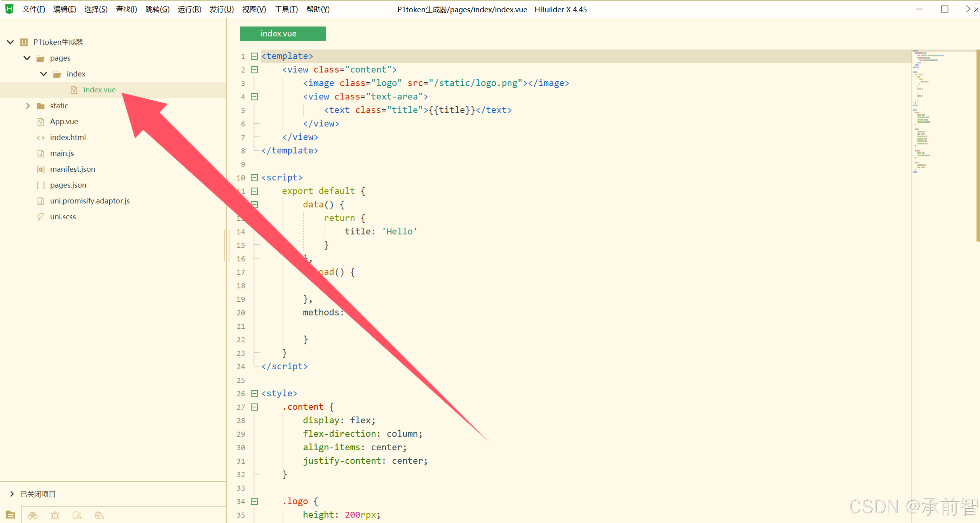The height and width of the screenshot is (523, 980).
Task: Open pages.json in the file tree
Action: (x=68, y=185)
